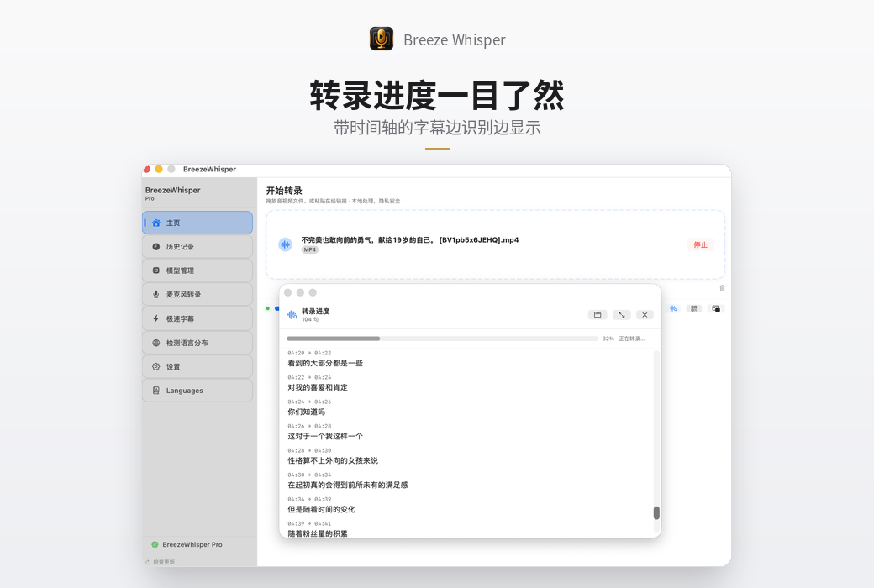Click the 停止 stop button

(700, 244)
